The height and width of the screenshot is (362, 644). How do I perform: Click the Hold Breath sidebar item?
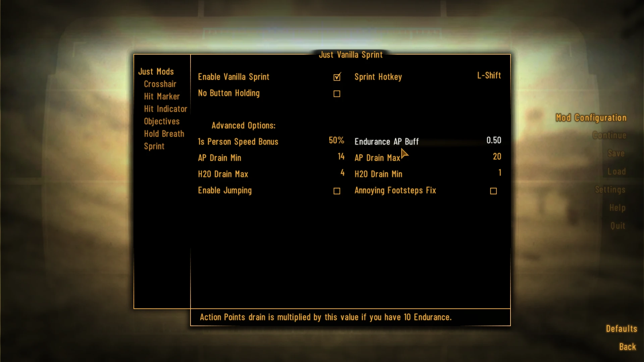(x=164, y=133)
